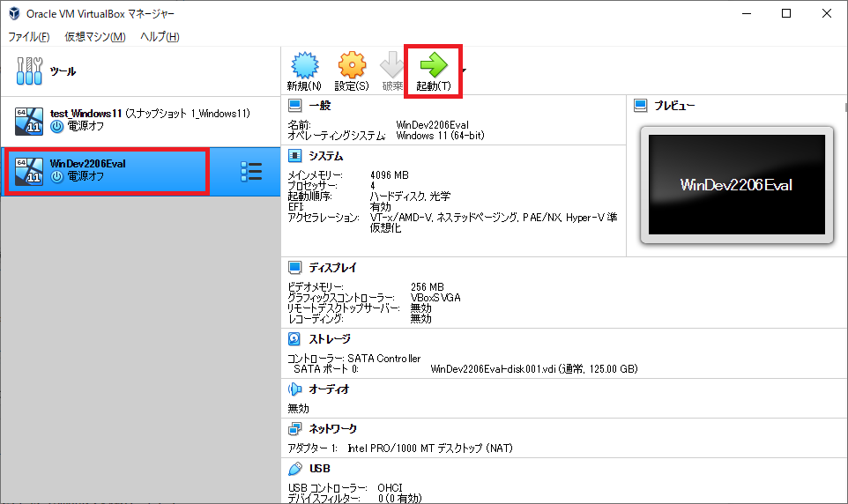This screenshot has height=504, width=848.
Task: Open the USB section heading
Action: point(320,468)
